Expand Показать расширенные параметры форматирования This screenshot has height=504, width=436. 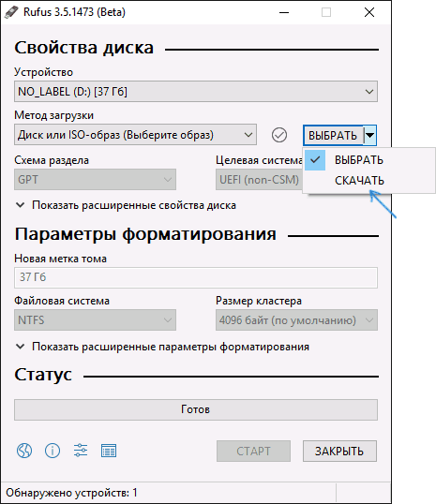click(162, 347)
